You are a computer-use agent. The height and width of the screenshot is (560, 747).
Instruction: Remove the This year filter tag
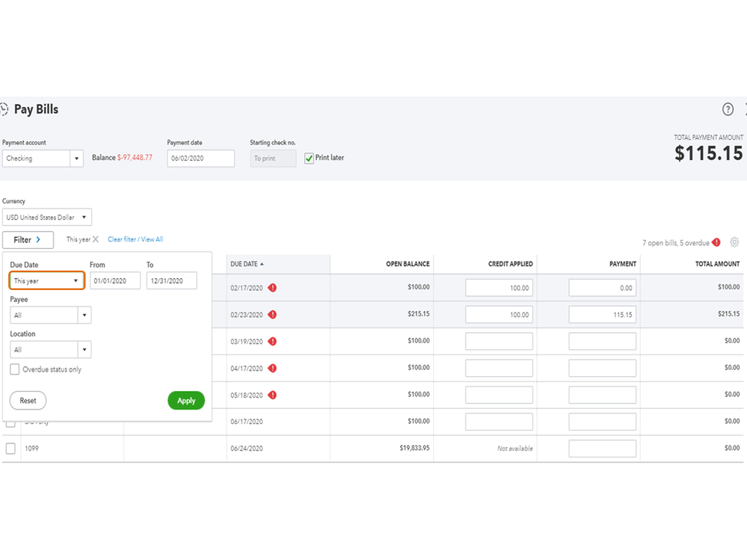pyautogui.click(x=96, y=240)
